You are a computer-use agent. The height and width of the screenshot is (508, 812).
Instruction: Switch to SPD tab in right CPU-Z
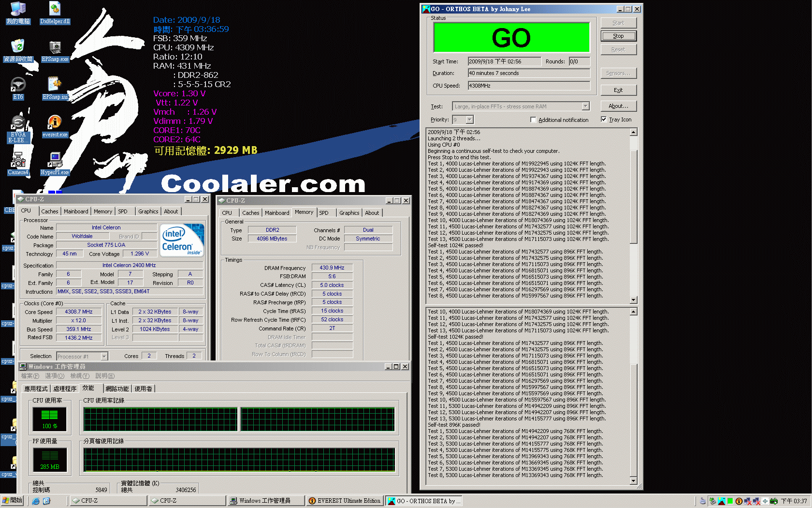click(x=324, y=213)
